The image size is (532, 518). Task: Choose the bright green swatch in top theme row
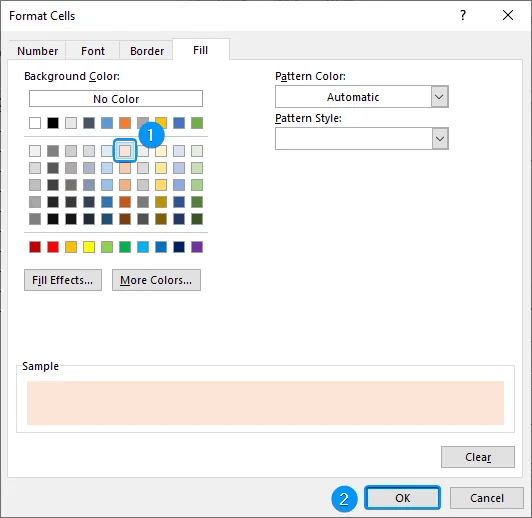[197, 123]
